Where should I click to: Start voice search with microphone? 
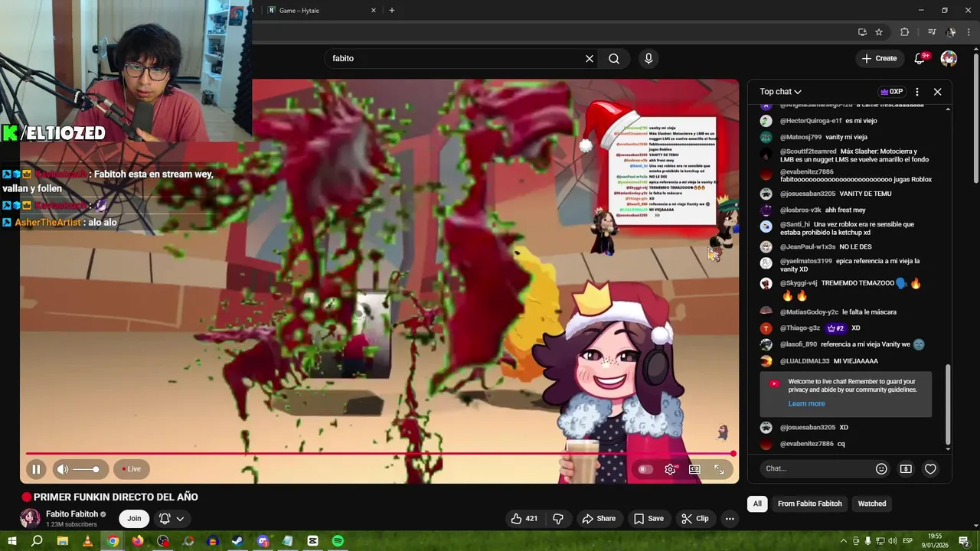648,58
